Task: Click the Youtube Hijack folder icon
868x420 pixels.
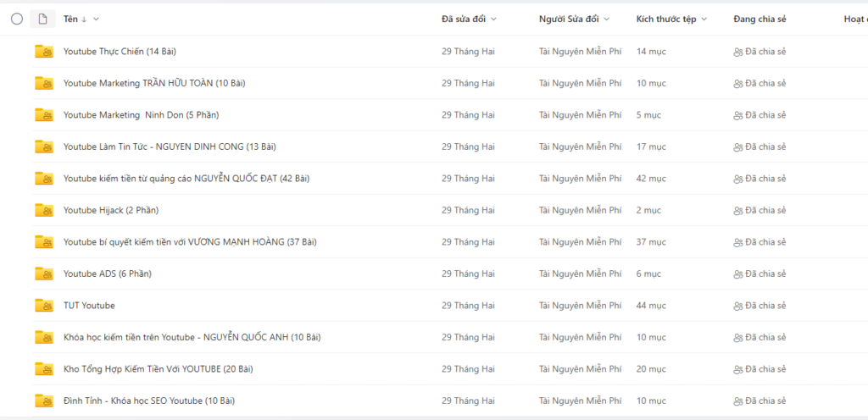Action: [x=43, y=210]
